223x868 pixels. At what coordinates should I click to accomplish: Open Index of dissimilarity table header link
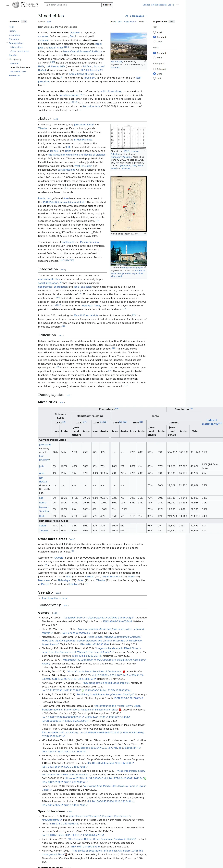pyautogui.click(x=210, y=422)
